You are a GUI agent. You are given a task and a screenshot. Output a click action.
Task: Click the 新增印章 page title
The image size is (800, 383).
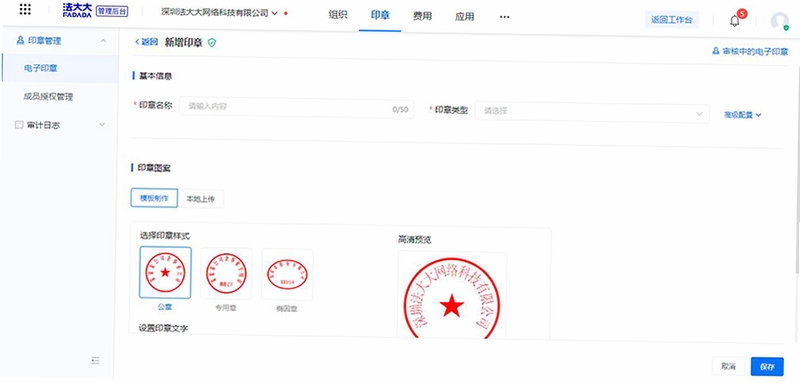184,42
